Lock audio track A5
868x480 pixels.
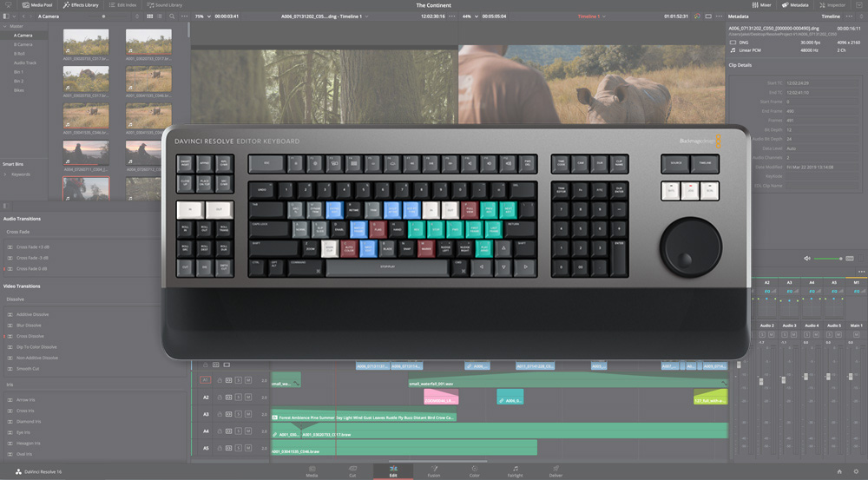tap(220, 447)
